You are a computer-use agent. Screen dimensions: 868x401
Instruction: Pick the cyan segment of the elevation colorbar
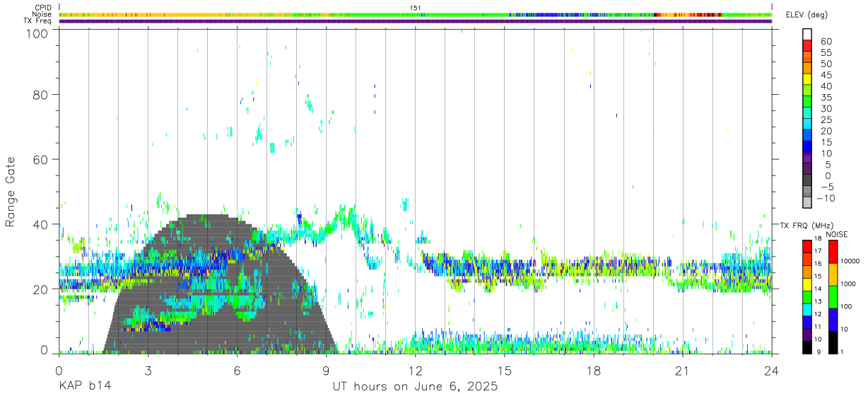(807, 124)
